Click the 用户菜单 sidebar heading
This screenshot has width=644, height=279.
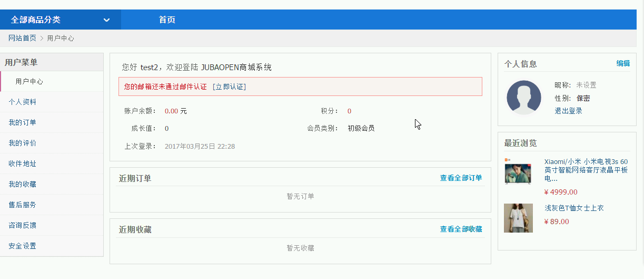(21, 62)
